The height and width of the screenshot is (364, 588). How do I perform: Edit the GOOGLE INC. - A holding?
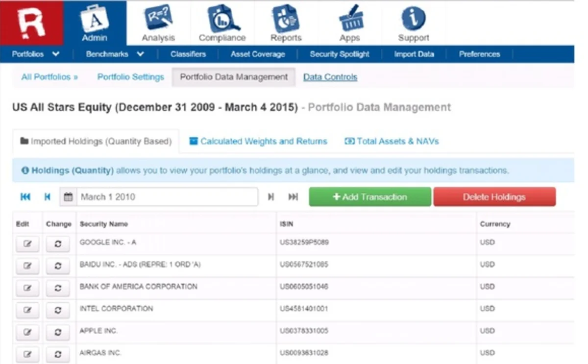27,244
